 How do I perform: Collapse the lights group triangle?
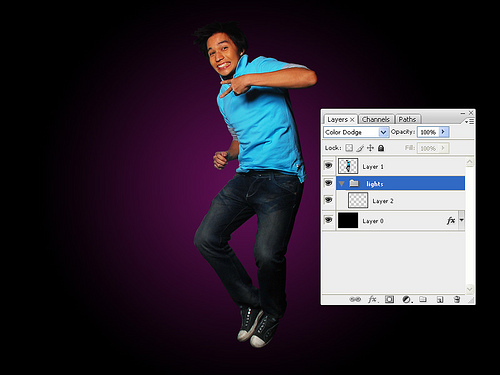(342, 184)
